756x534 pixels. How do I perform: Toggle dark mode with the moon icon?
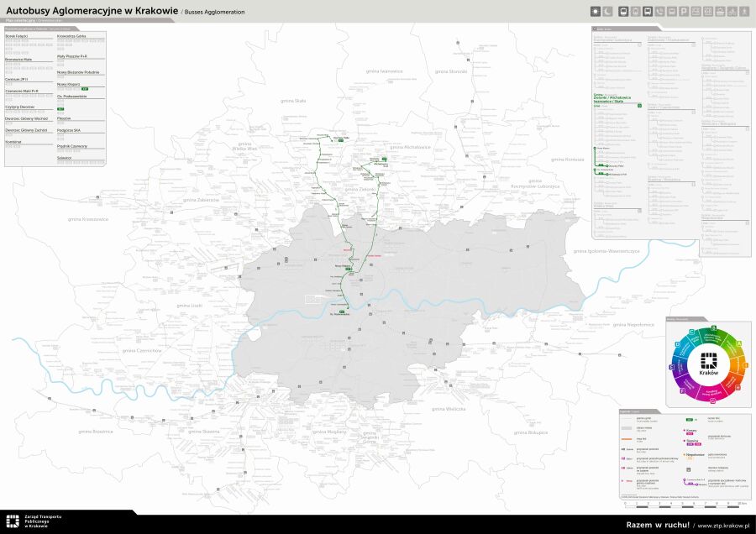pyautogui.click(x=607, y=10)
